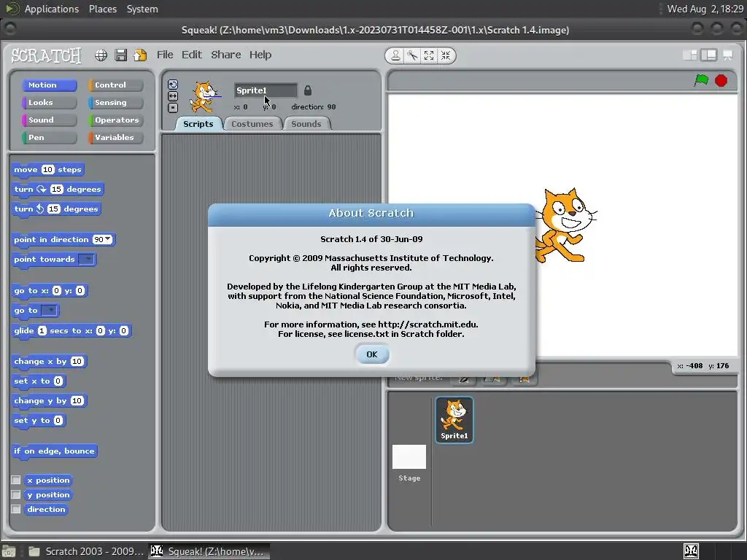Click the Squeak taskbar window button
Viewport: 747px width, 560px height.
(x=209, y=551)
